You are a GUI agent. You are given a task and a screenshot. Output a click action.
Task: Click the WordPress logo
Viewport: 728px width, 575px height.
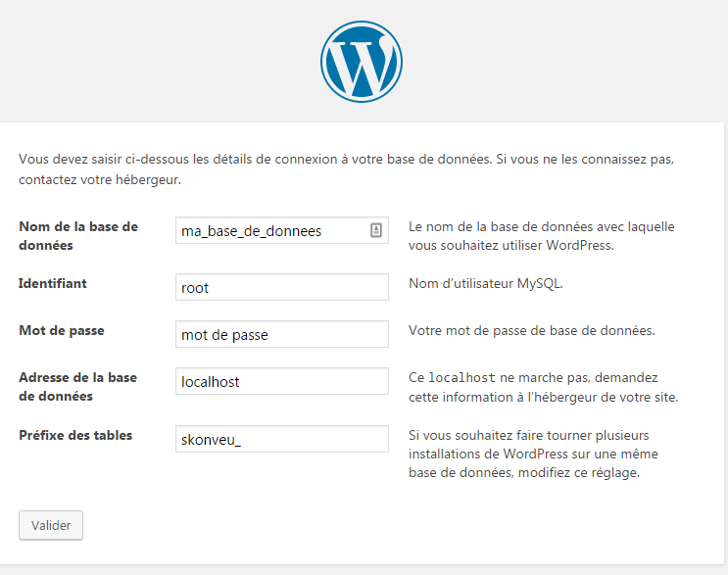coord(362,62)
